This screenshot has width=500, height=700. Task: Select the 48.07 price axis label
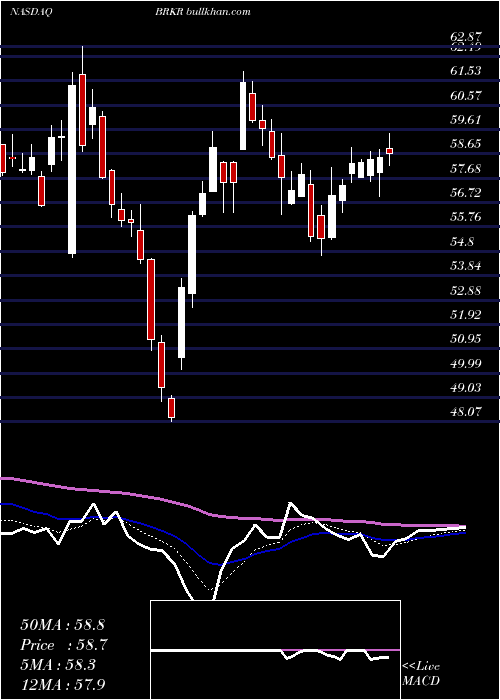pos(467,412)
